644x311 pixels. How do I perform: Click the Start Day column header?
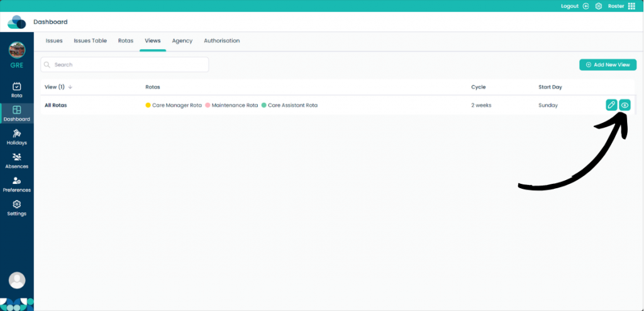550,88
